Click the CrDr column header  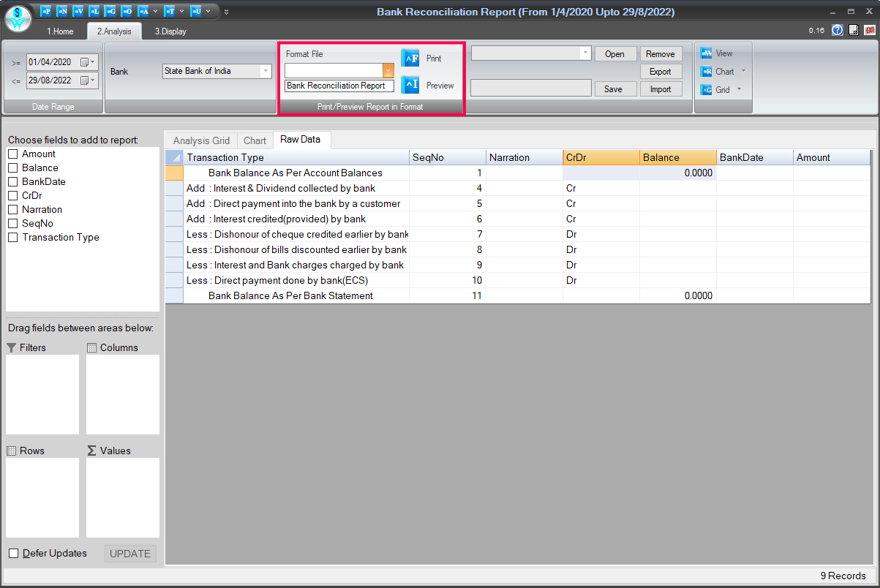coord(601,157)
